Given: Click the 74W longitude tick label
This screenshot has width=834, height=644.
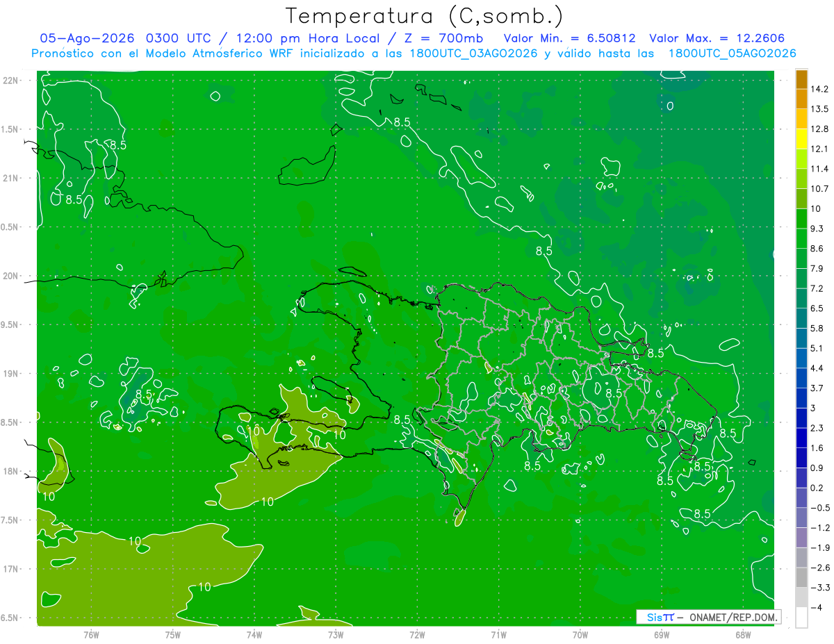Looking at the screenshot, I should [254, 634].
